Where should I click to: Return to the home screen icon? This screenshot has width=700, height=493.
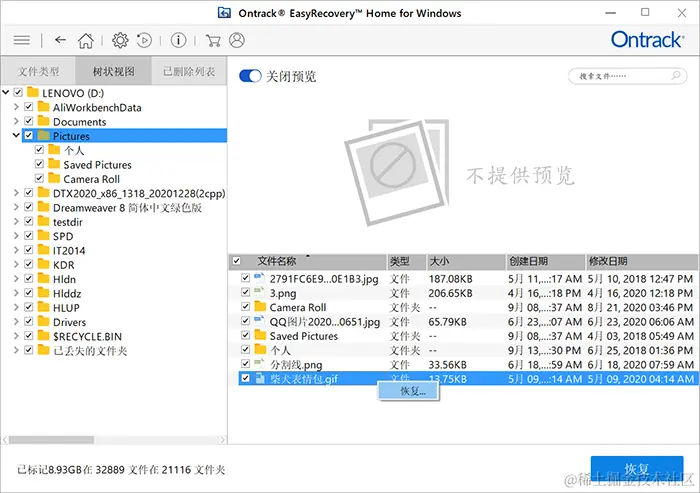click(86, 40)
